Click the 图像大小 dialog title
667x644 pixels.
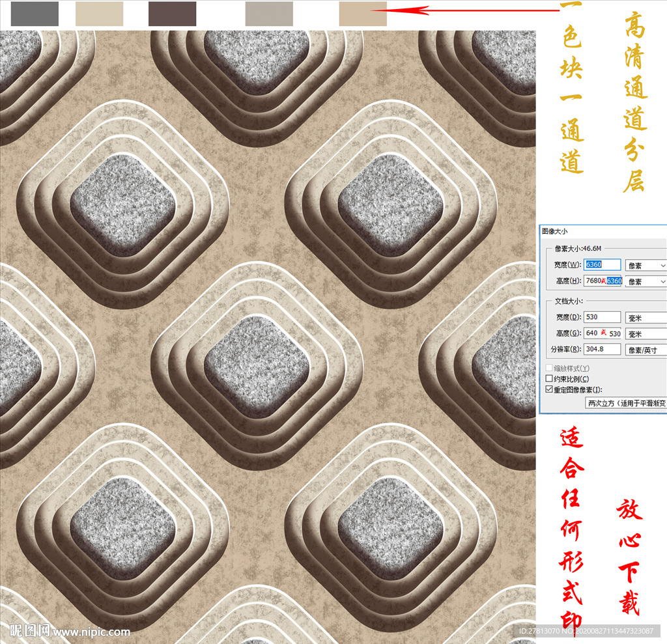[555, 231]
